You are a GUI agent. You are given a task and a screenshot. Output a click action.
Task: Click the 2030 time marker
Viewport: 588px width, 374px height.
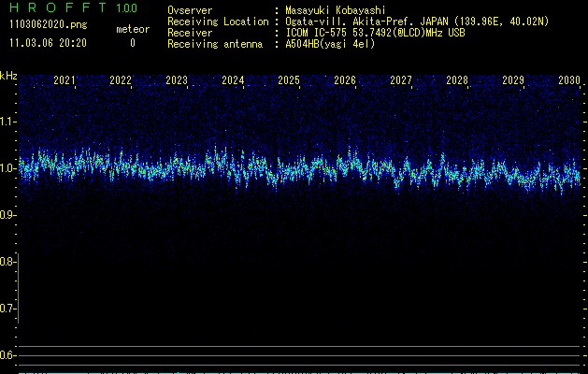coord(569,80)
